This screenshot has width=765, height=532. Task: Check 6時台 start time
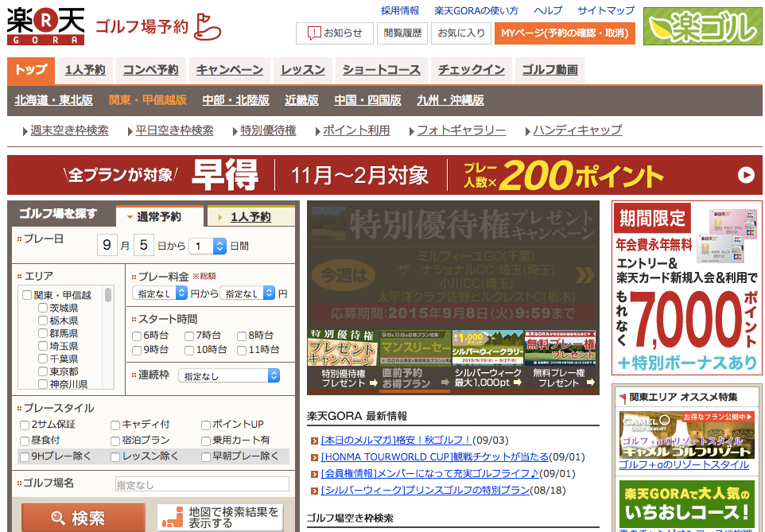pos(137,336)
